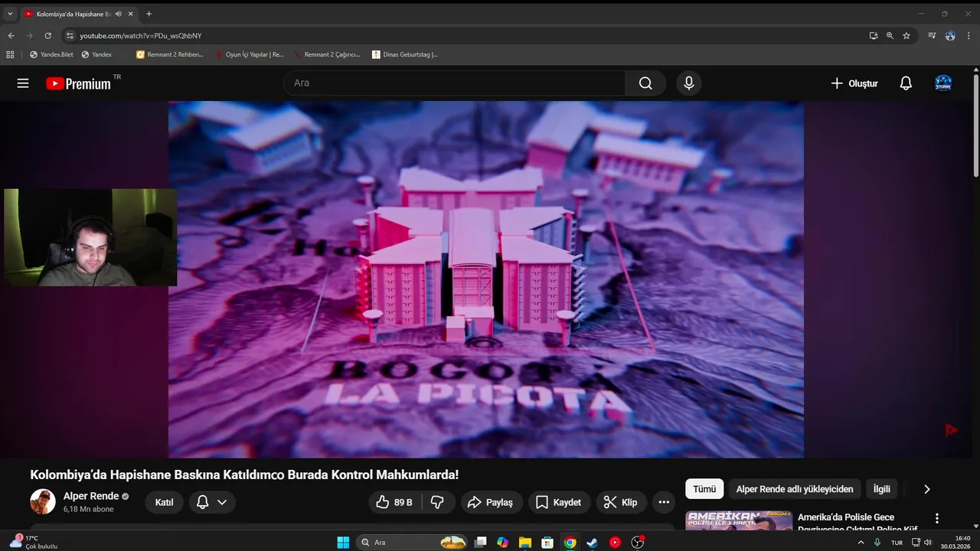Viewport: 980px width, 551px height.
Task: Open Amerika'da Polisle suggested video thumbnail
Action: pyautogui.click(x=739, y=520)
